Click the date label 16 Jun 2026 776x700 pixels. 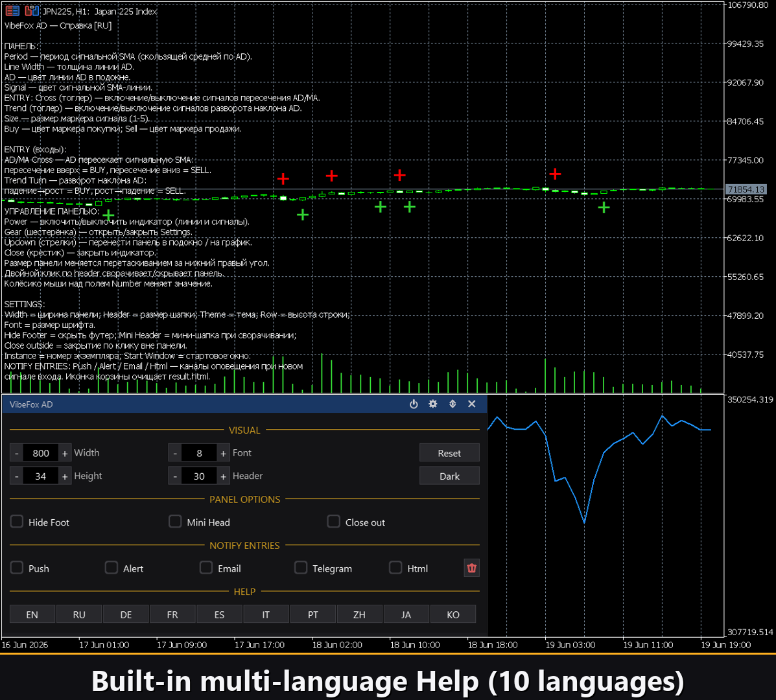pos(25,645)
